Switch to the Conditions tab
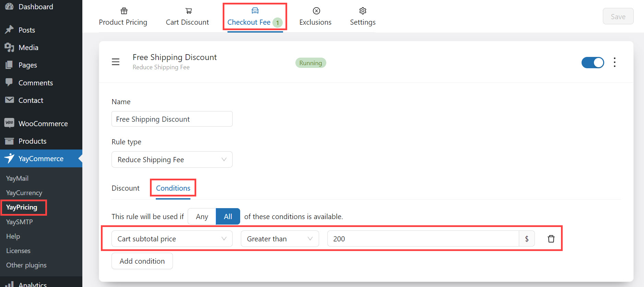The width and height of the screenshot is (644, 287). 173,188
